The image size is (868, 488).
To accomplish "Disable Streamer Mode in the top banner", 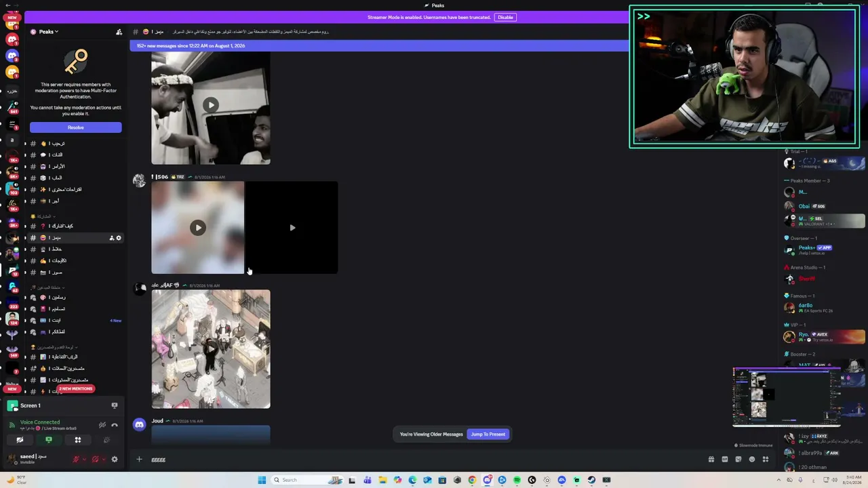I will point(505,17).
